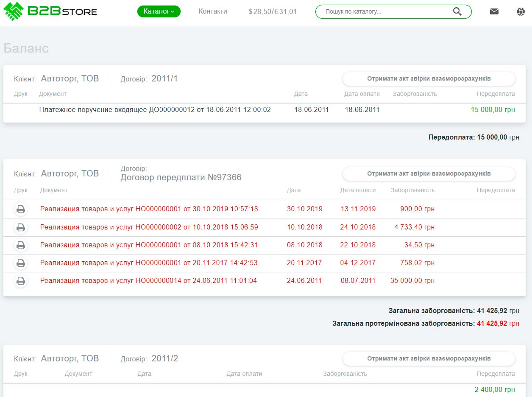The width and height of the screenshot is (532, 397).
Task: Print the document dated 30.10.2019
Action: 20,209
